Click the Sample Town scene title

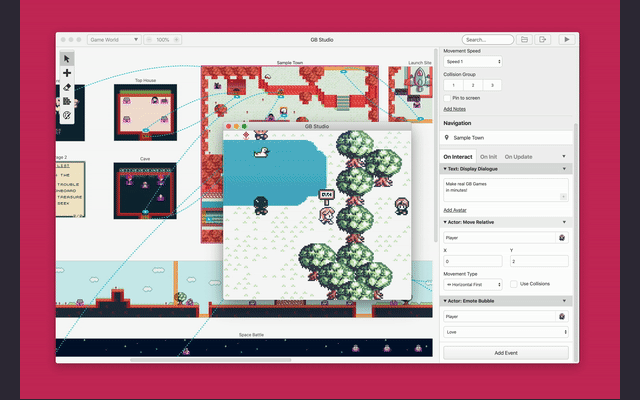tap(290, 62)
